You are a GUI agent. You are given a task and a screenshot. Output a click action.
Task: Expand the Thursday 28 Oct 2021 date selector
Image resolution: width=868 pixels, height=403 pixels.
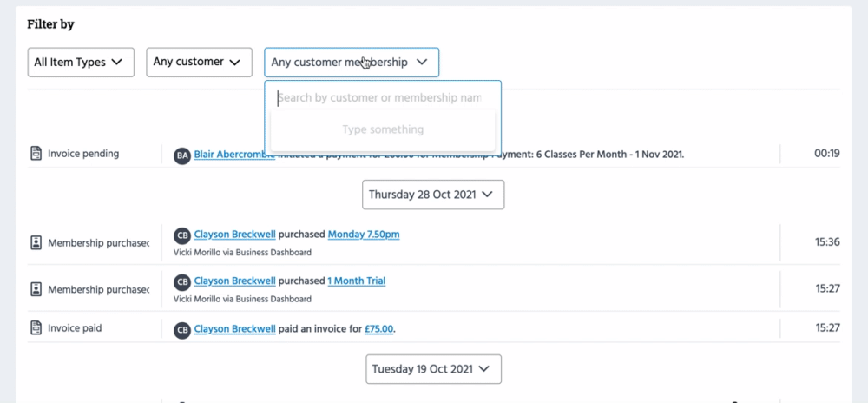432,195
